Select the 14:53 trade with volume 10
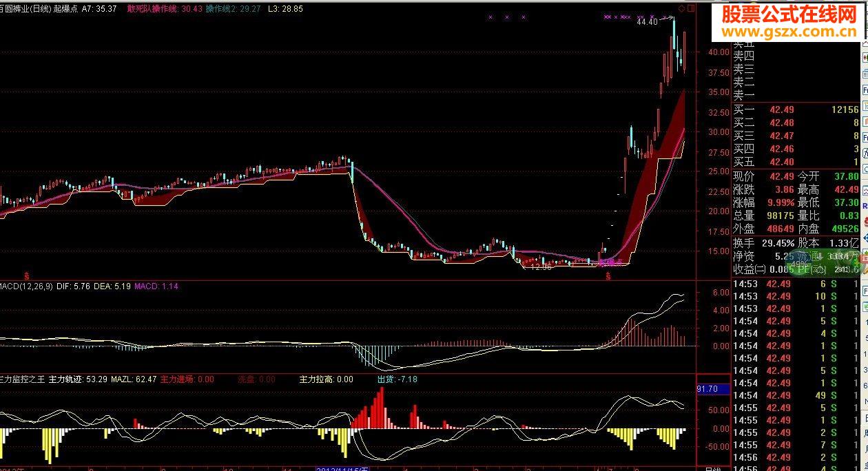The width and height of the screenshot is (868, 471). [796, 296]
